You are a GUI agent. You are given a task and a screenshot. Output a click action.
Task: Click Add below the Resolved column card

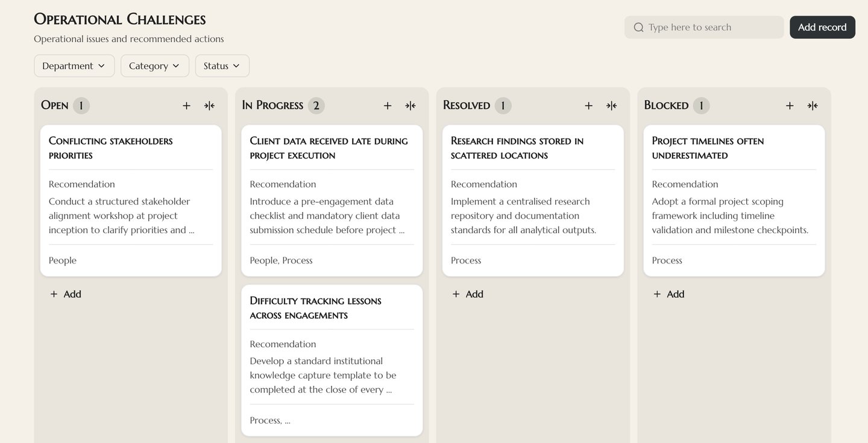point(468,294)
